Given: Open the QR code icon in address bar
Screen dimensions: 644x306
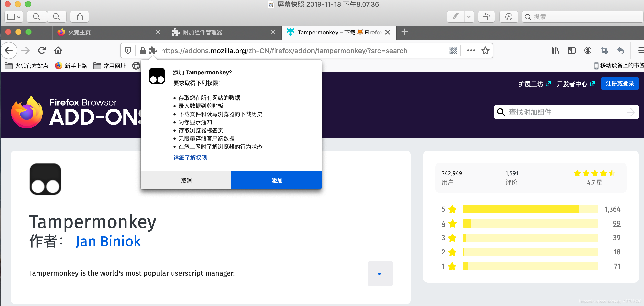Looking at the screenshot, I should coord(453,51).
